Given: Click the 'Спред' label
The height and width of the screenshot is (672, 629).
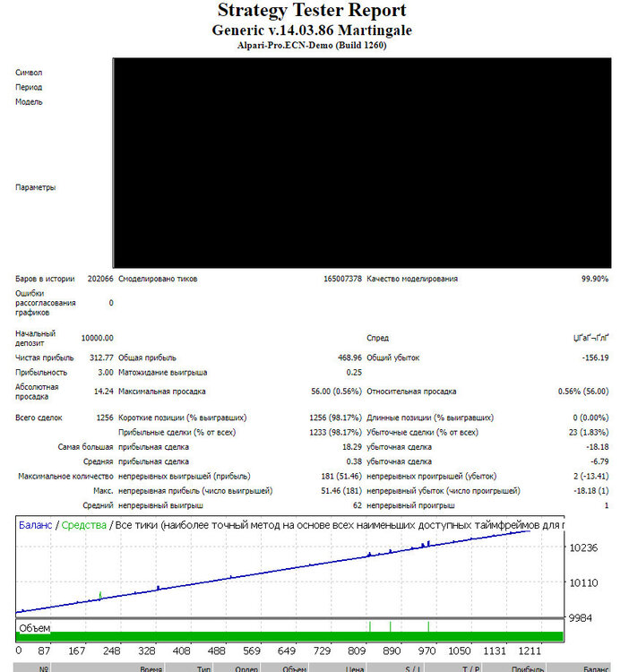Looking at the screenshot, I should [x=377, y=338].
